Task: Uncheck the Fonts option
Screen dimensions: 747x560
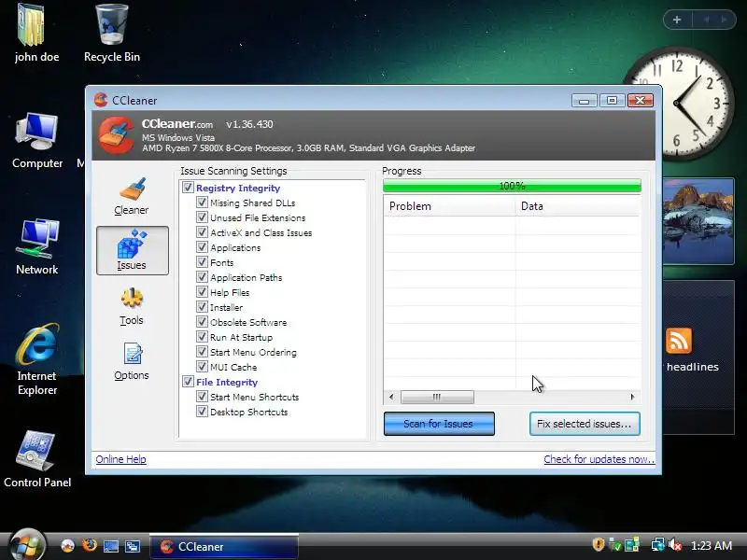Action: tap(202, 262)
